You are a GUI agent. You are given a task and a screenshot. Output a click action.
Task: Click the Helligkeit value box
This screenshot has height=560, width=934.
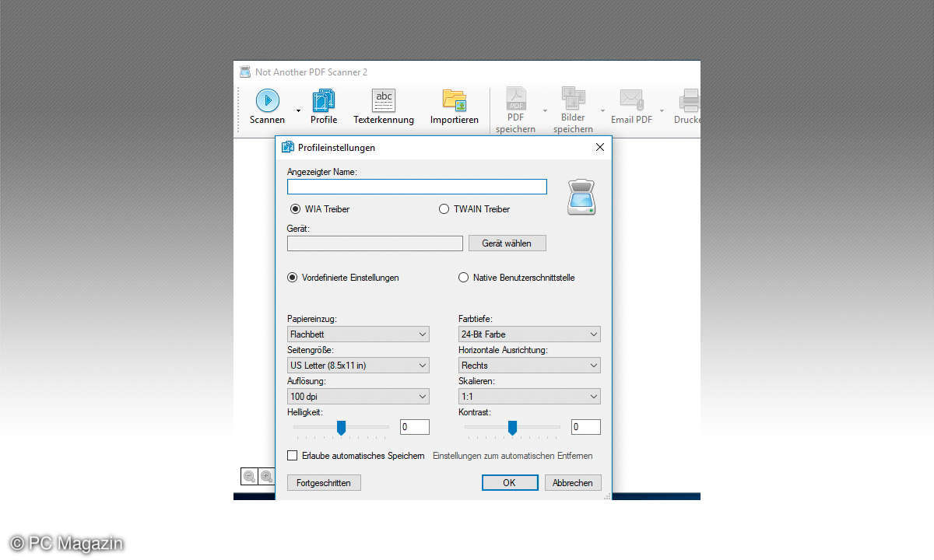(x=415, y=427)
